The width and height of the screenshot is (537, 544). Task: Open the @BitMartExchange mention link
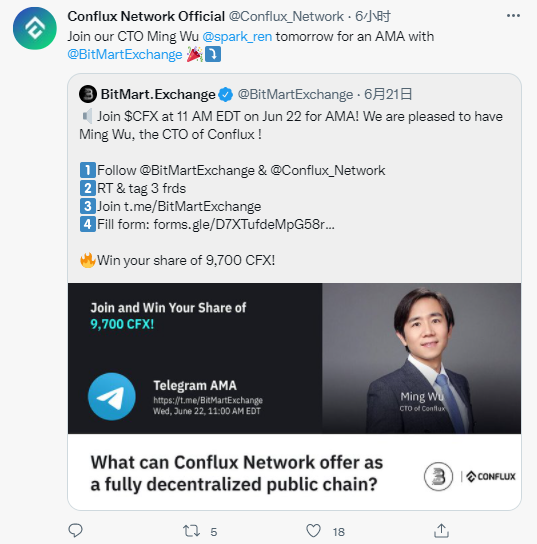click(125, 54)
